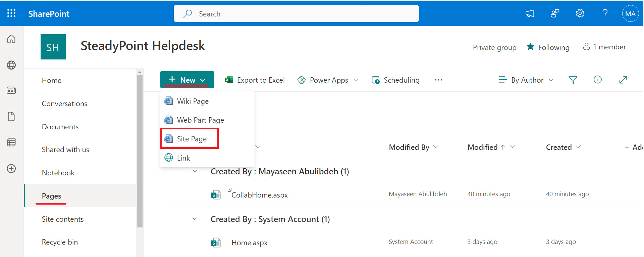
Task: Open the settings gear icon
Action: (580, 13)
